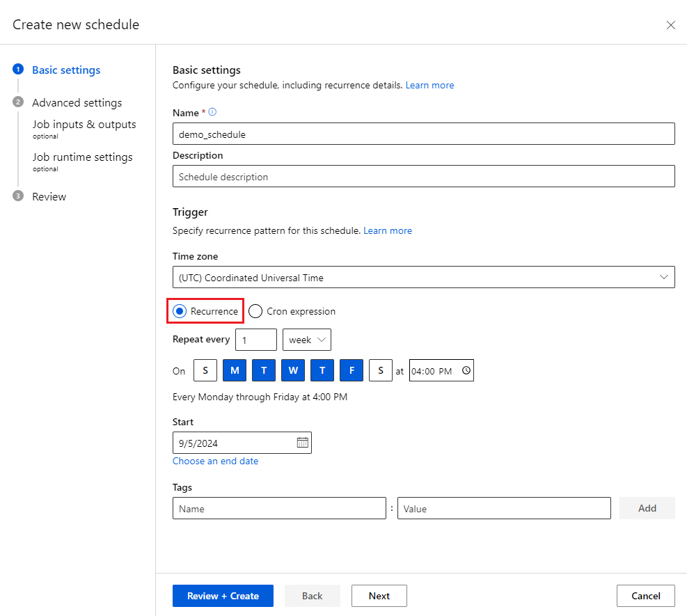Enable Wednesday day button
Screen dimensions: 687x616
[293, 371]
